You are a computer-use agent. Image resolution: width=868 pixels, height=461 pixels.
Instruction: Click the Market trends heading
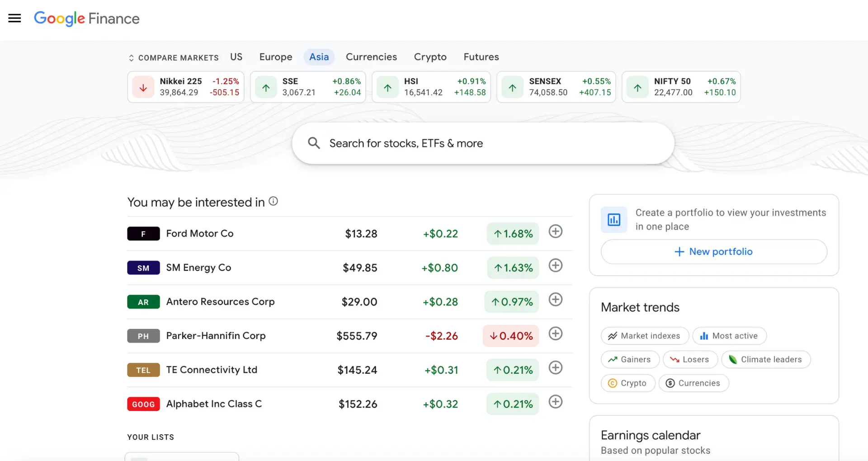pyautogui.click(x=640, y=307)
